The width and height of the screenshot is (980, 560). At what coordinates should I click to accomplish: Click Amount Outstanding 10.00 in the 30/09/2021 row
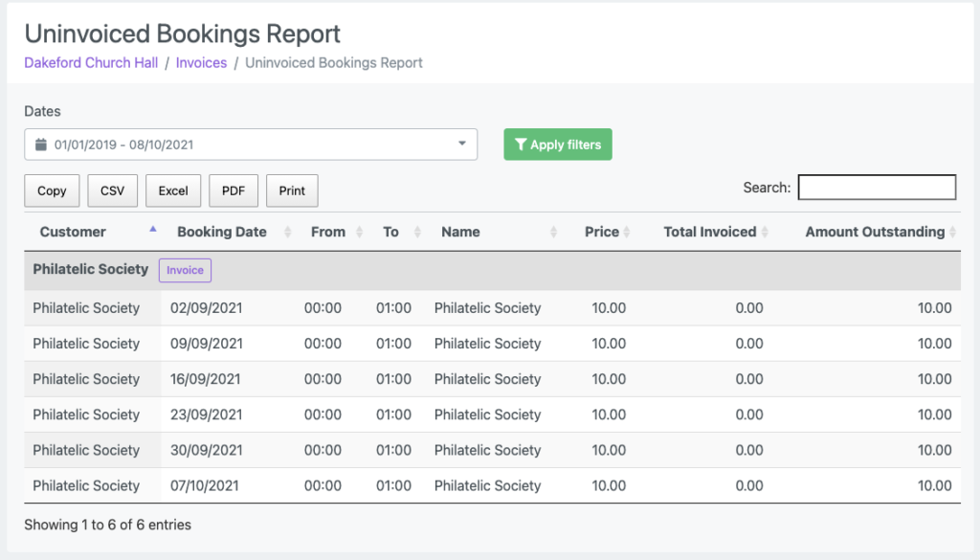pos(934,451)
